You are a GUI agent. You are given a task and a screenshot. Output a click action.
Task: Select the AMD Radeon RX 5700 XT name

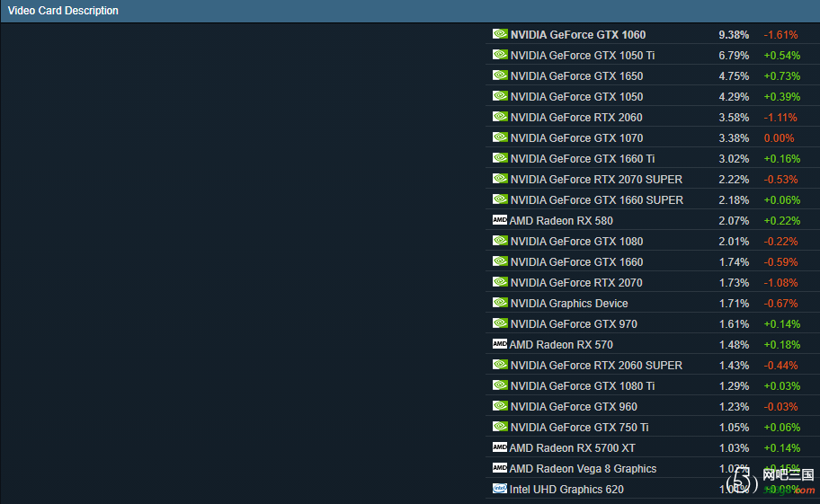pyautogui.click(x=572, y=448)
